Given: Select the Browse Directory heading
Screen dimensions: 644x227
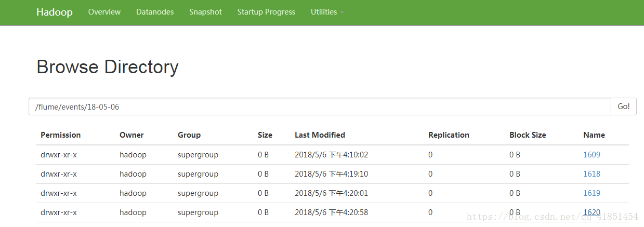Looking at the screenshot, I should click(108, 67).
